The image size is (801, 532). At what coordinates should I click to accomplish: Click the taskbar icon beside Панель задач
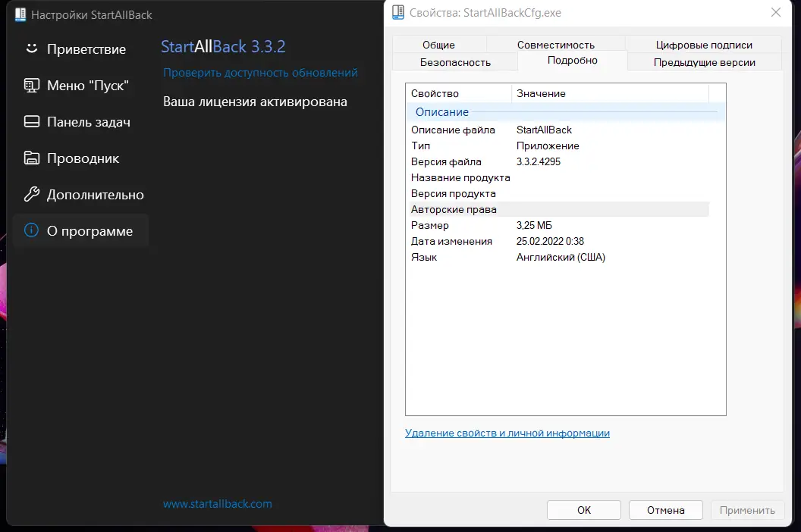click(32, 121)
